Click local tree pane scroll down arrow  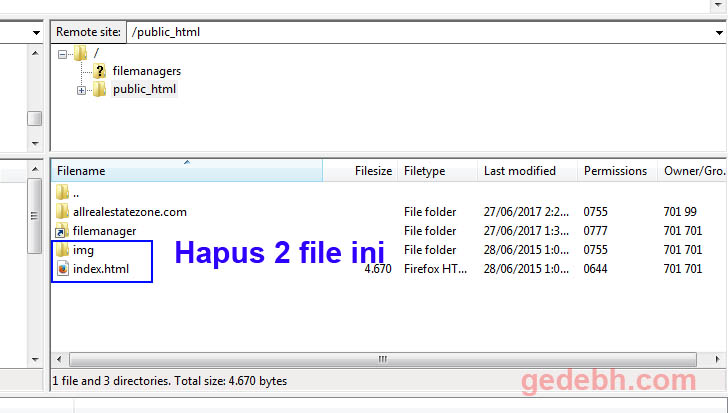coord(35,143)
